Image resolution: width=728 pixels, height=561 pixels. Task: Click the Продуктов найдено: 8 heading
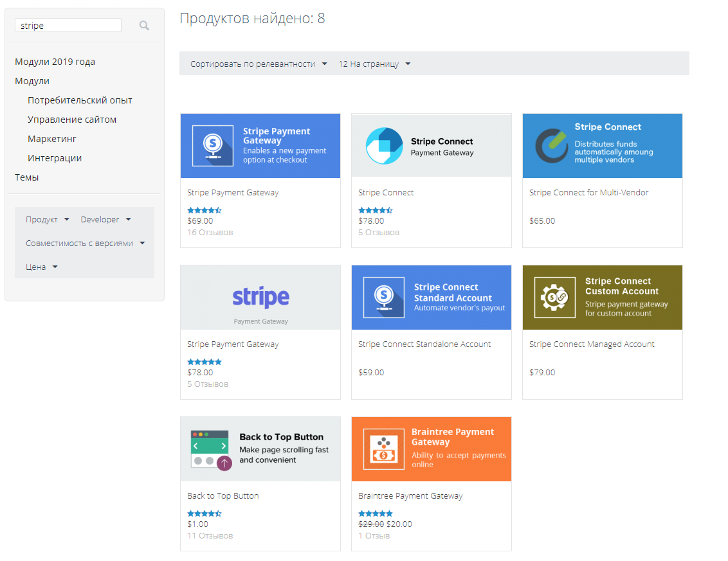click(x=252, y=19)
